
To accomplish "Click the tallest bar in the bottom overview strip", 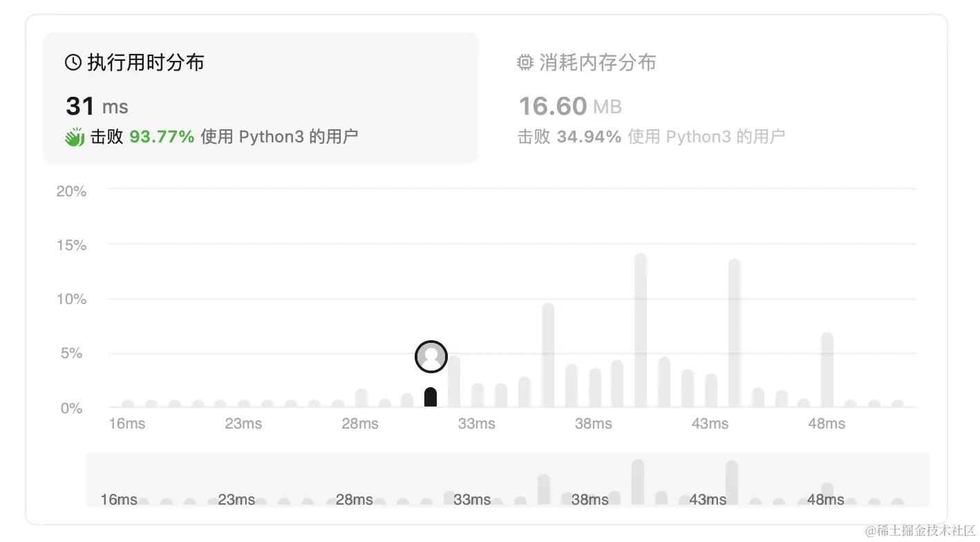I will tap(638, 482).
